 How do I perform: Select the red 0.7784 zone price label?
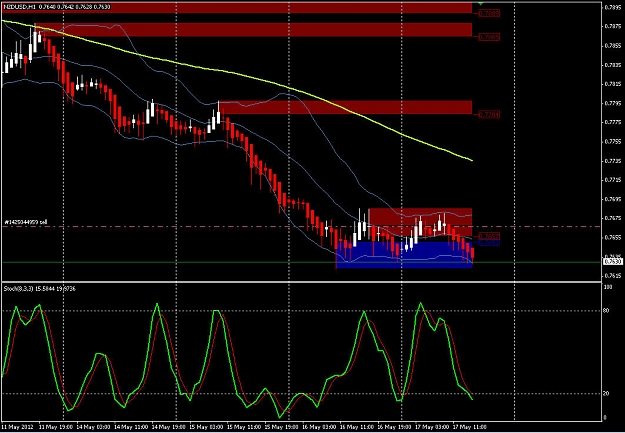click(489, 115)
